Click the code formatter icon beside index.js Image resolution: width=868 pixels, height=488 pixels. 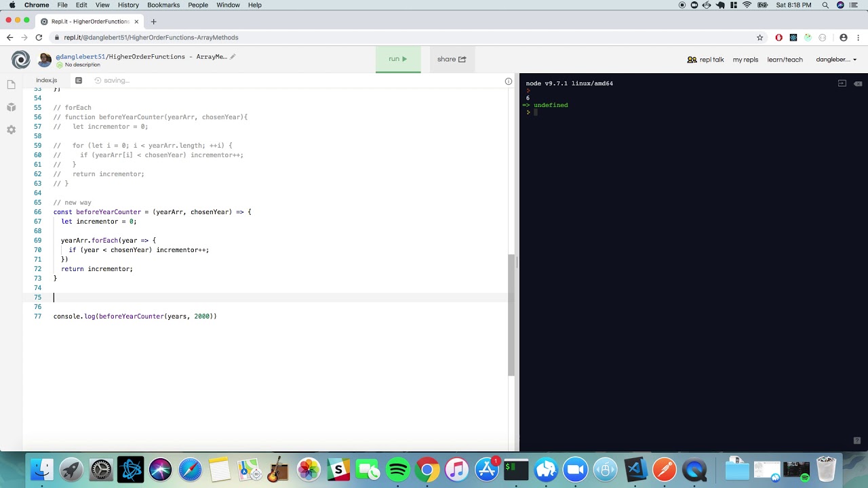[79, 81]
